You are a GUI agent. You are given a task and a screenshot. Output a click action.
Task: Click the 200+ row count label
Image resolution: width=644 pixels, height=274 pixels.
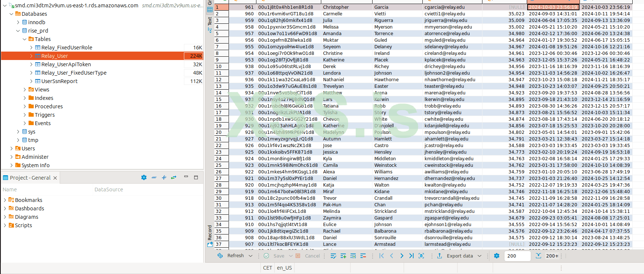[552, 256]
